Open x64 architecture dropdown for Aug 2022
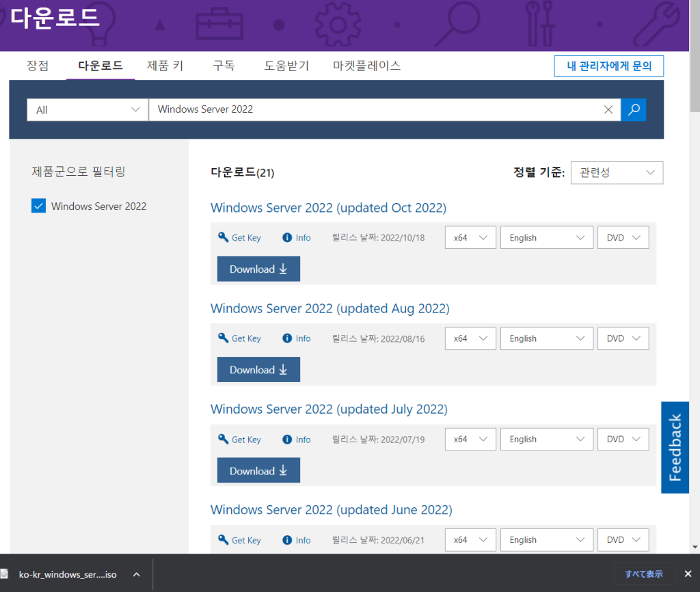700x592 pixels. 470,338
